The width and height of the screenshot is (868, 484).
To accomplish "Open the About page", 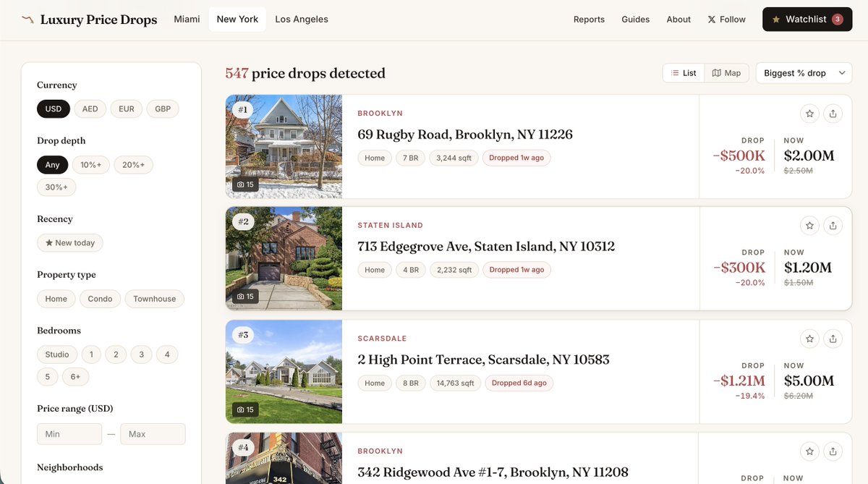I will click(x=678, y=20).
